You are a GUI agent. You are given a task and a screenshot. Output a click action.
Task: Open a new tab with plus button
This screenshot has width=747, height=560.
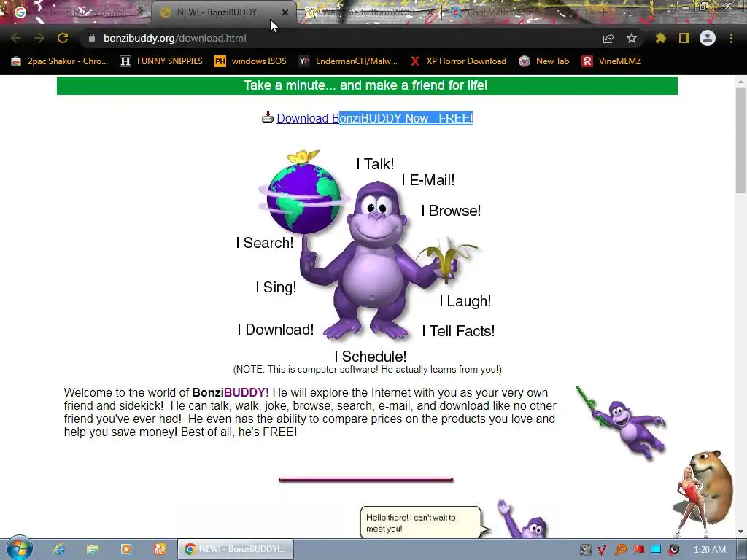pyautogui.click(x=603, y=12)
